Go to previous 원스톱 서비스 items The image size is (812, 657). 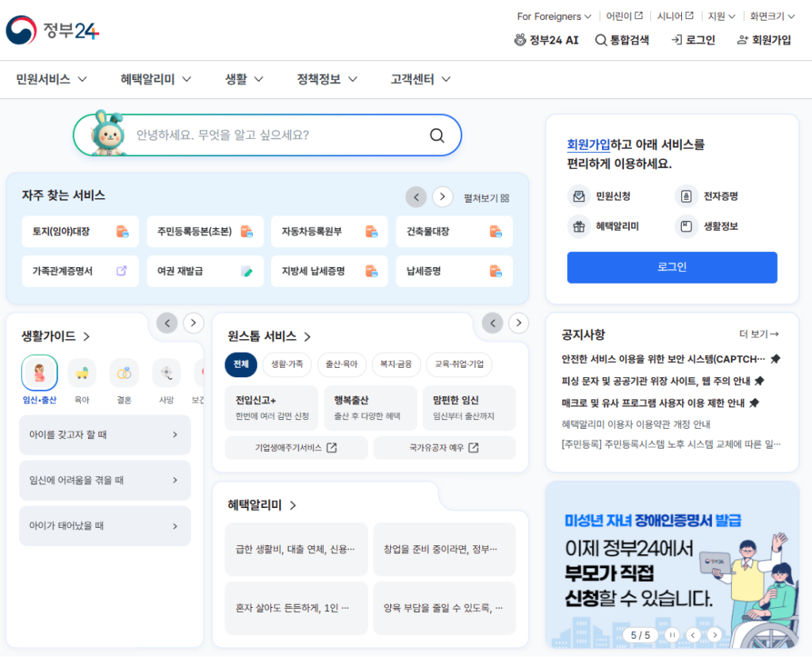coord(492,323)
